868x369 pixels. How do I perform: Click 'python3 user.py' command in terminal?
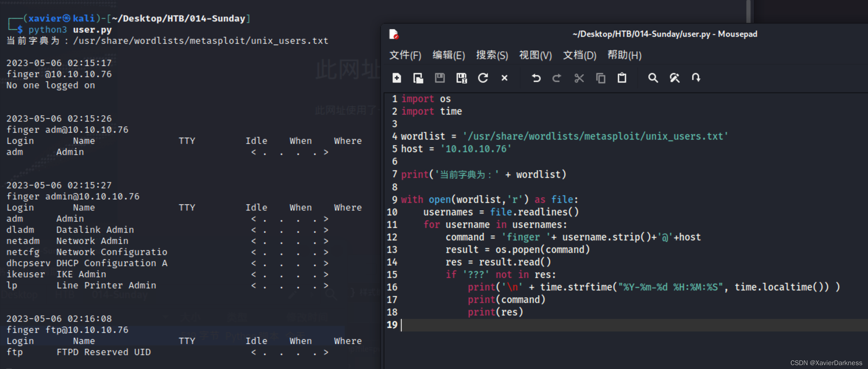click(70, 30)
